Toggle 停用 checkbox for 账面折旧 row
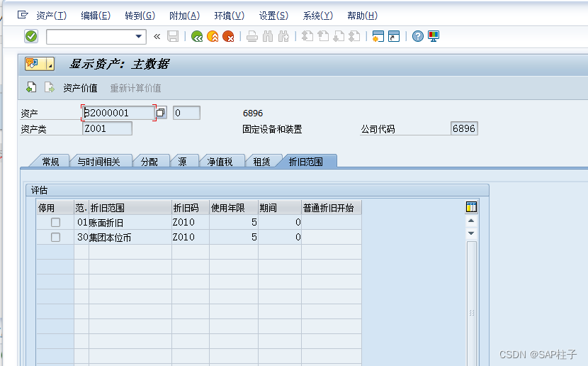This screenshot has height=366, width=588. coord(55,222)
